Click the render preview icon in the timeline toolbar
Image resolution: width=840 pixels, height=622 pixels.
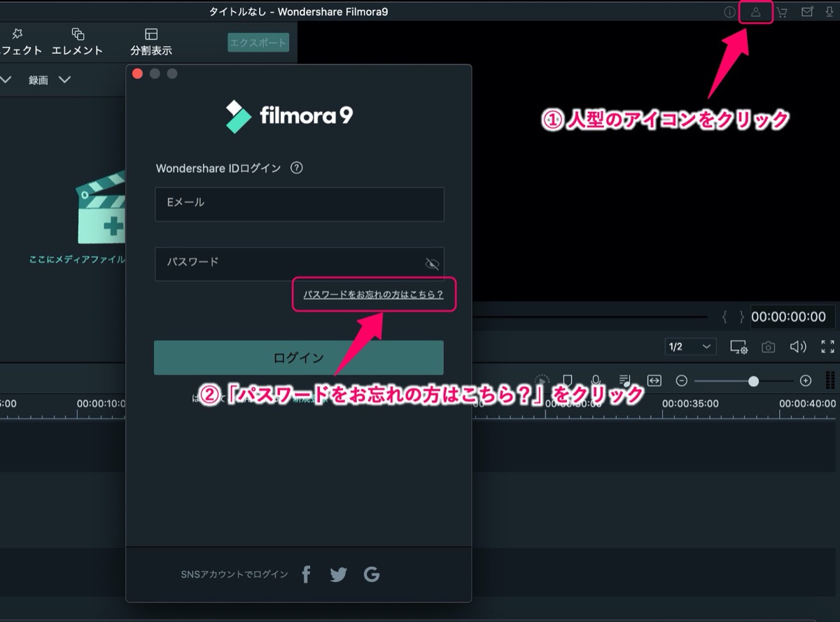point(542,381)
